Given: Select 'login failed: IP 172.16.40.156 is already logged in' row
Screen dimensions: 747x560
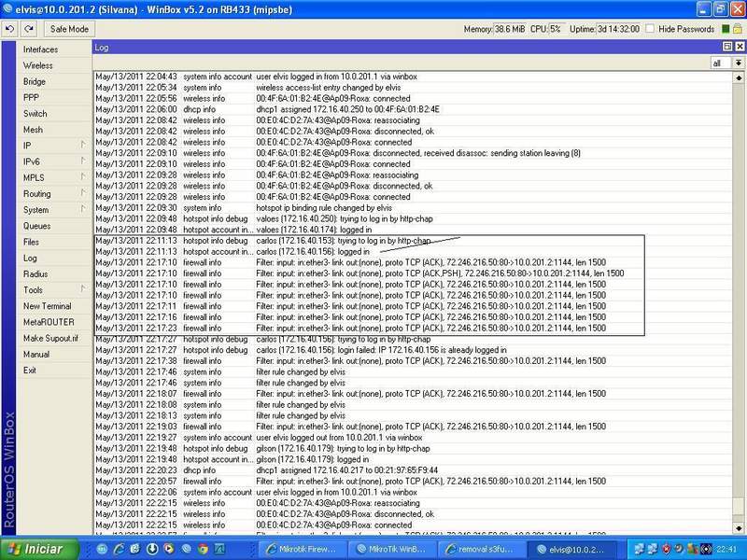Looking at the screenshot, I should tap(413, 350).
